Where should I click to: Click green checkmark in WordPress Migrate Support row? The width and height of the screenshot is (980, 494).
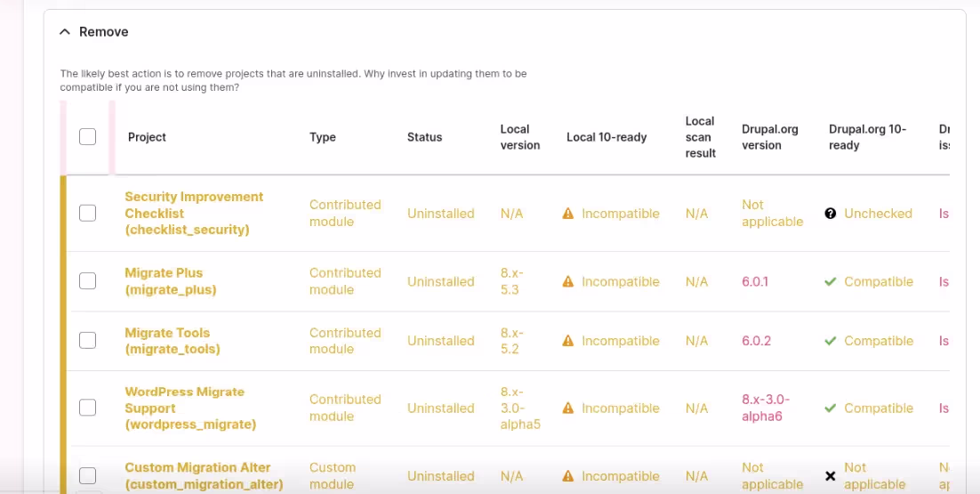(x=830, y=408)
